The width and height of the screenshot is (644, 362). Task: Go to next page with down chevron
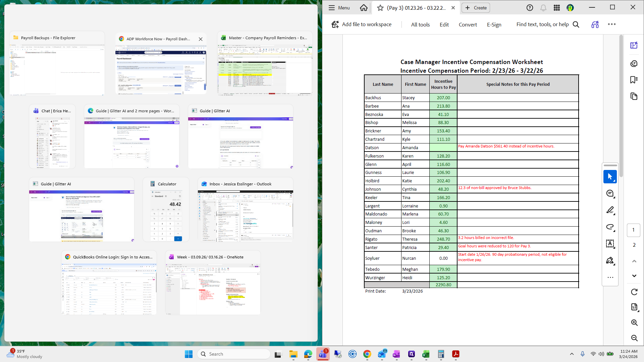(x=634, y=276)
